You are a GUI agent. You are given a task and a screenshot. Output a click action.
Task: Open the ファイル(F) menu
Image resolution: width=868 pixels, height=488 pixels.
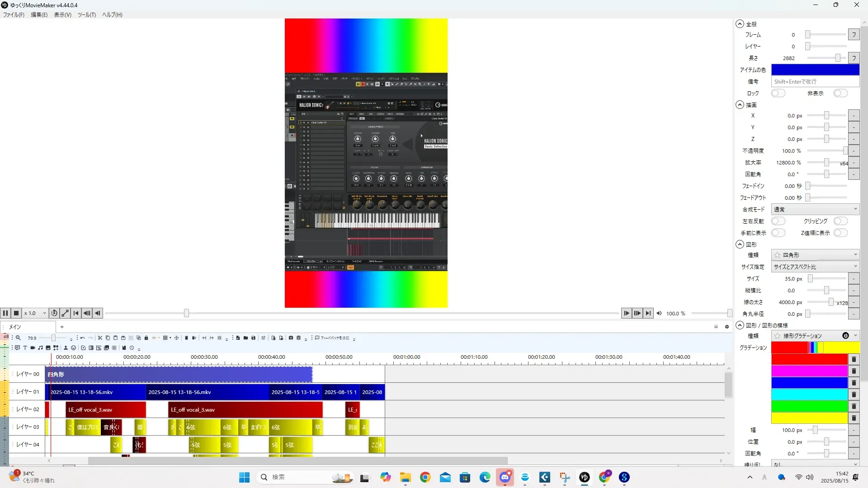(14, 15)
